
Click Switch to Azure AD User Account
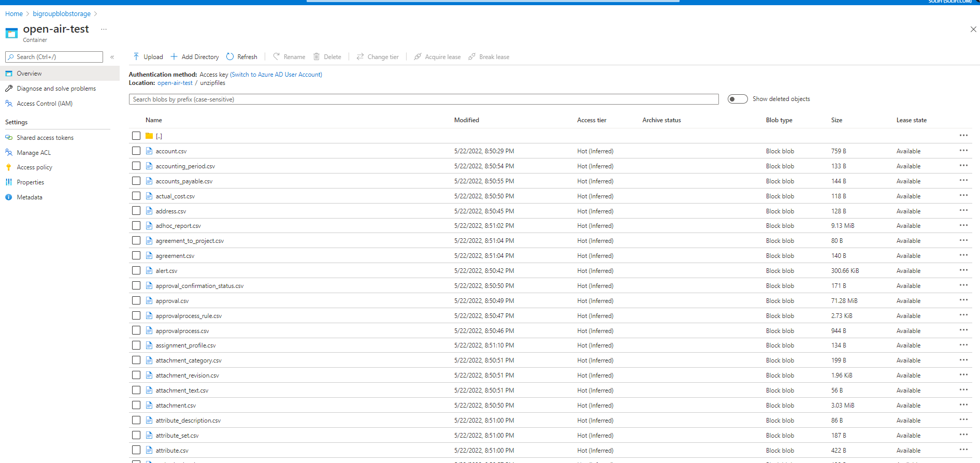(x=276, y=75)
